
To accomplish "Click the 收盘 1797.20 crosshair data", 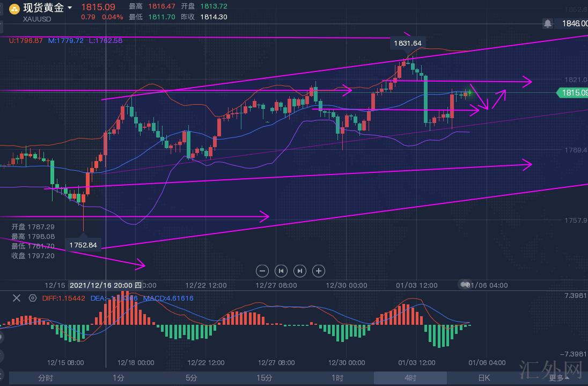I will click(x=33, y=256).
